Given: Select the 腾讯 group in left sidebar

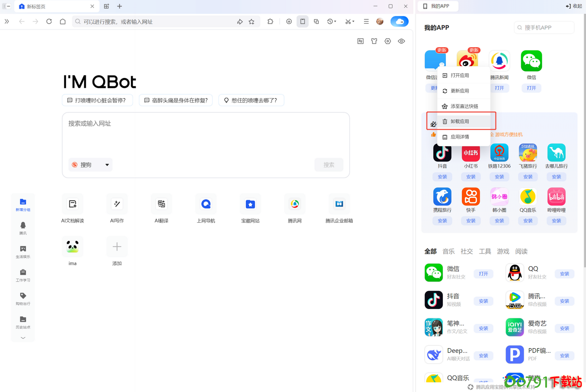Looking at the screenshot, I should click(x=23, y=229).
